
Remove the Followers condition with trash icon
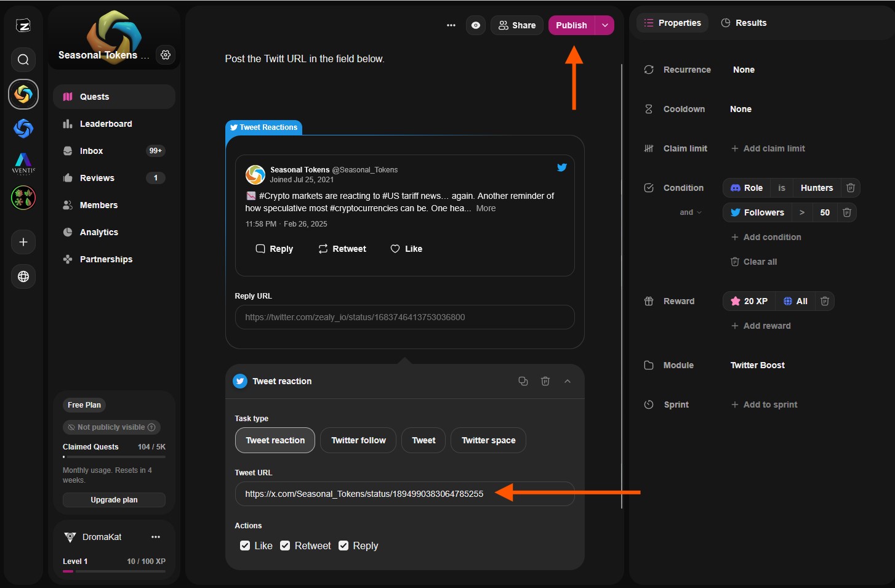(x=847, y=212)
